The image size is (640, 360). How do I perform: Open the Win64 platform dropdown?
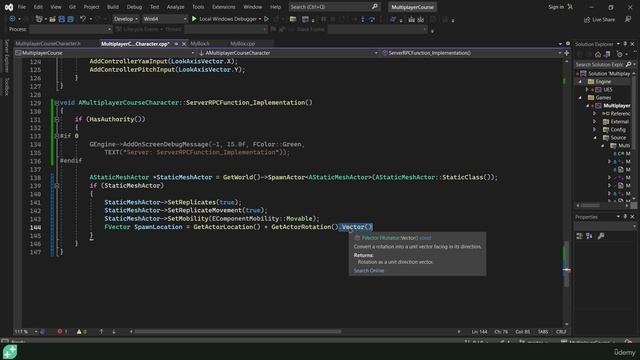[x=164, y=19]
